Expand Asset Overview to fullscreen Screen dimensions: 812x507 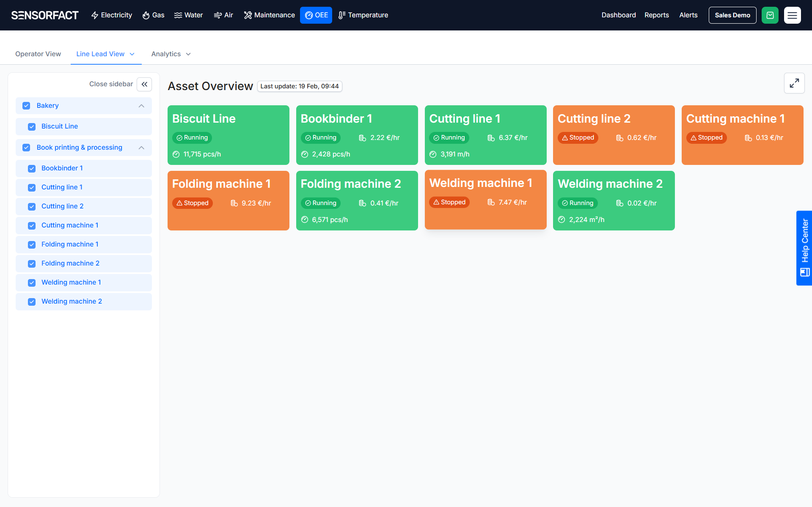click(794, 83)
